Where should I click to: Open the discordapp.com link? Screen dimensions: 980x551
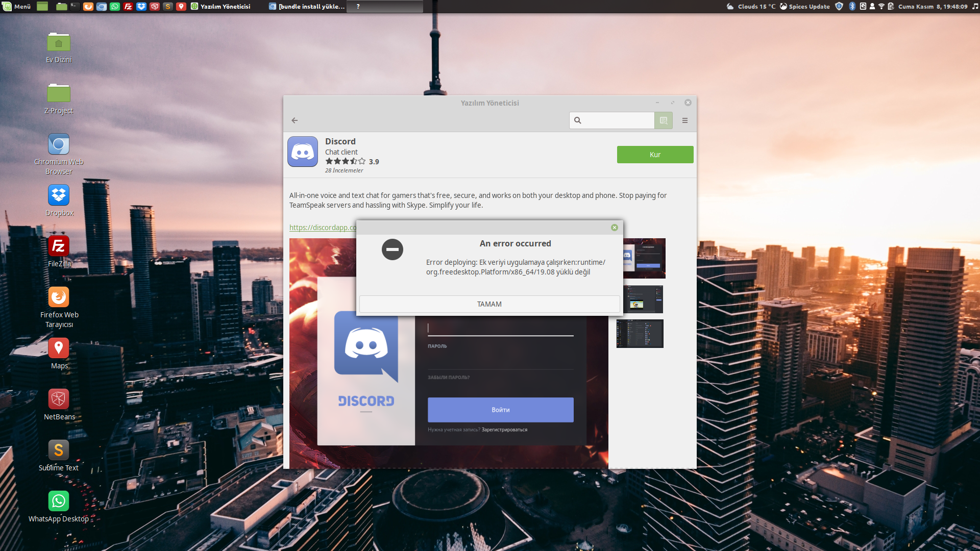(323, 228)
